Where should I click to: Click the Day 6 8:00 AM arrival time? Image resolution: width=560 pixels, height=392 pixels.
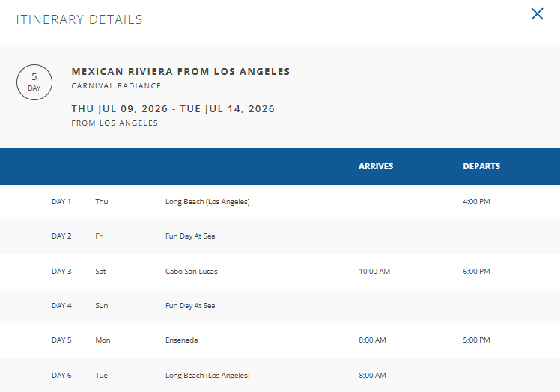[x=372, y=376]
